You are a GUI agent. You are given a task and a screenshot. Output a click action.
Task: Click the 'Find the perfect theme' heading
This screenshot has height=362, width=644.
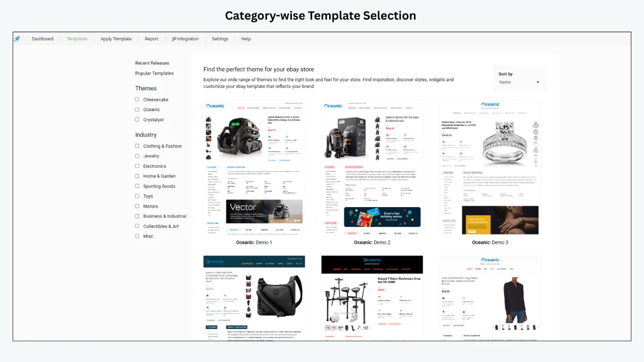coord(259,69)
